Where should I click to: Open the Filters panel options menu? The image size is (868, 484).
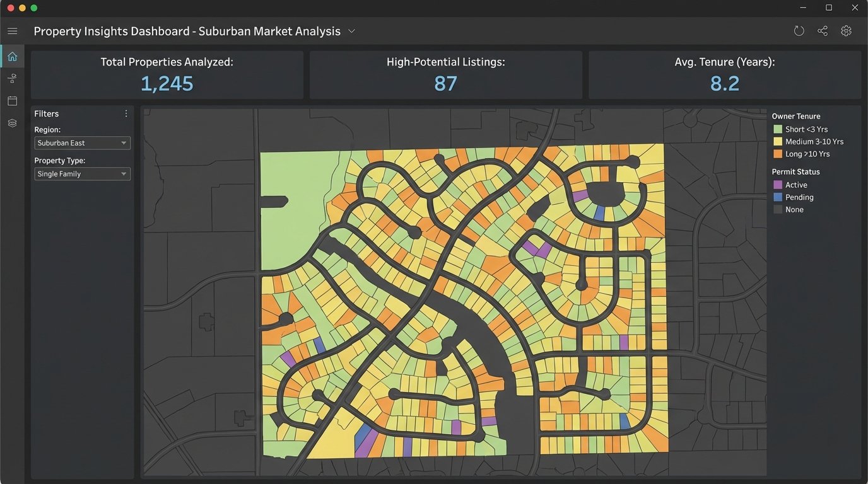[x=126, y=113]
